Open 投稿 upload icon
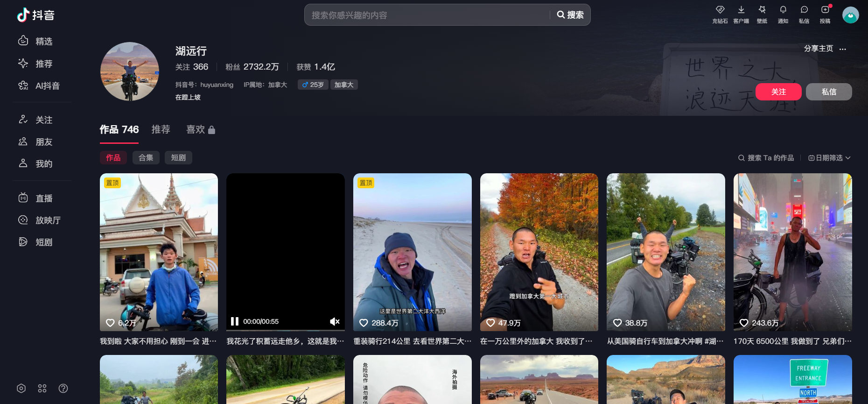 (x=825, y=14)
